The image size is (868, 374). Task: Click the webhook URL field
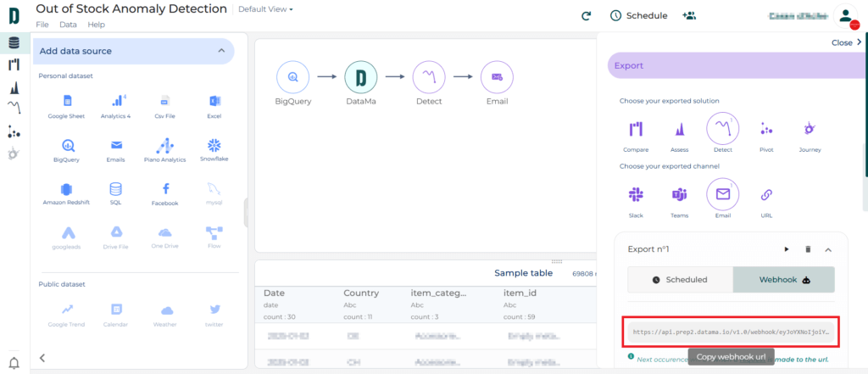(732, 332)
